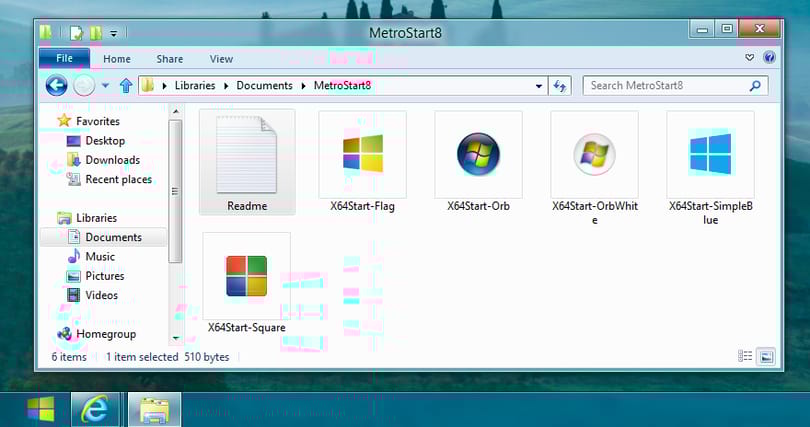Click the New folder quick access icon
Viewport: 810px width, 427px height.
pyautogui.click(x=96, y=33)
